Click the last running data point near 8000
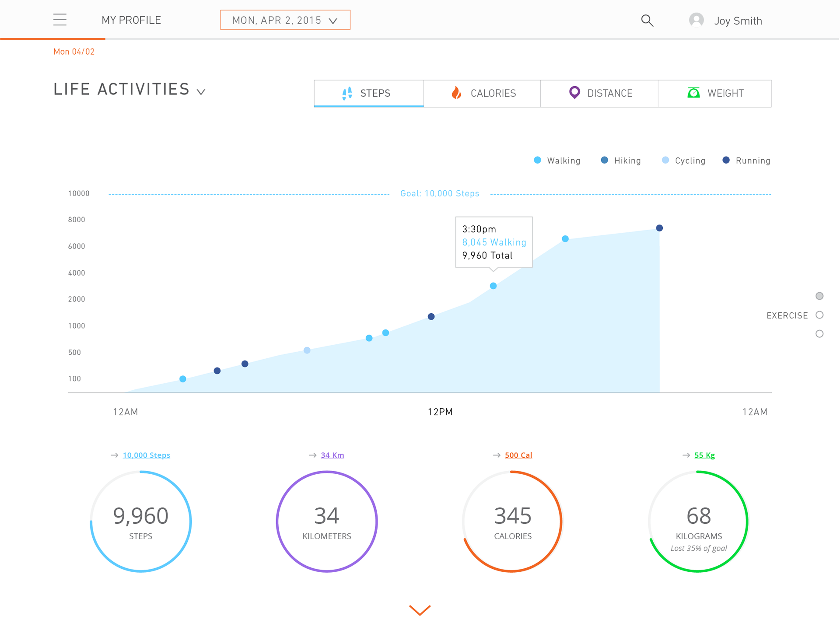The height and width of the screenshot is (630, 840). pyautogui.click(x=659, y=228)
